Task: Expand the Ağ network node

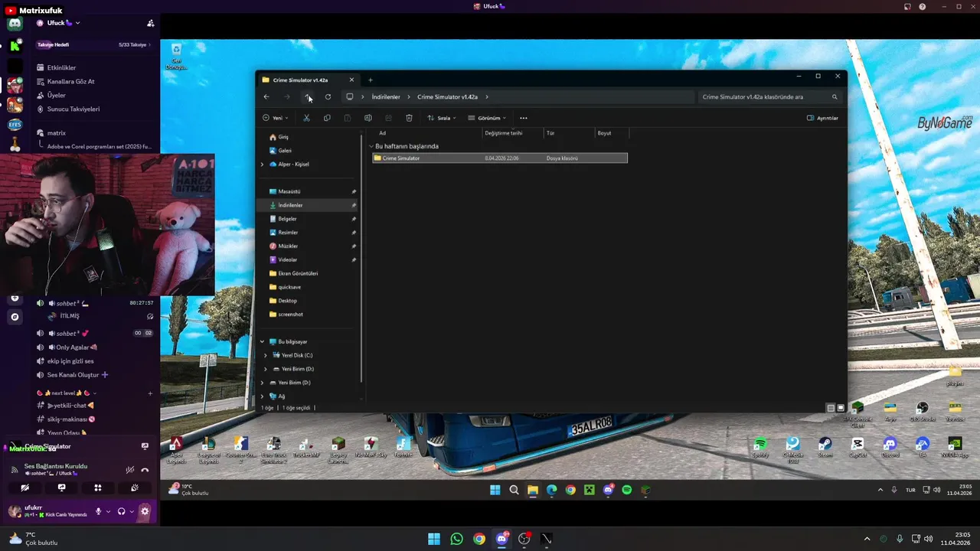Action: click(x=262, y=396)
